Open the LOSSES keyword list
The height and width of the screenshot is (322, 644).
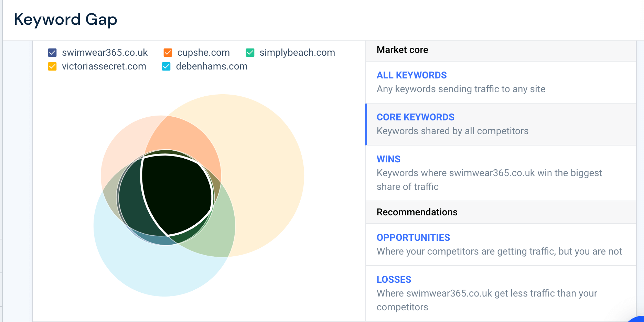pos(501,293)
